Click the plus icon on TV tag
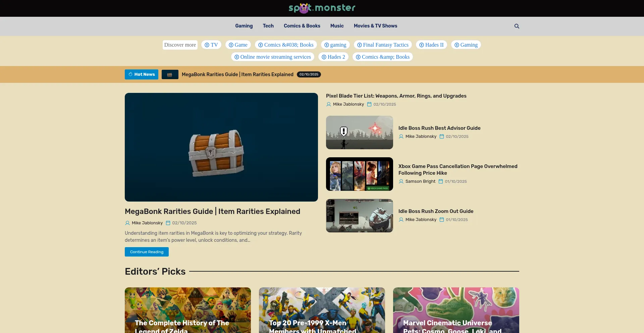The image size is (644, 333). pyautogui.click(x=207, y=45)
